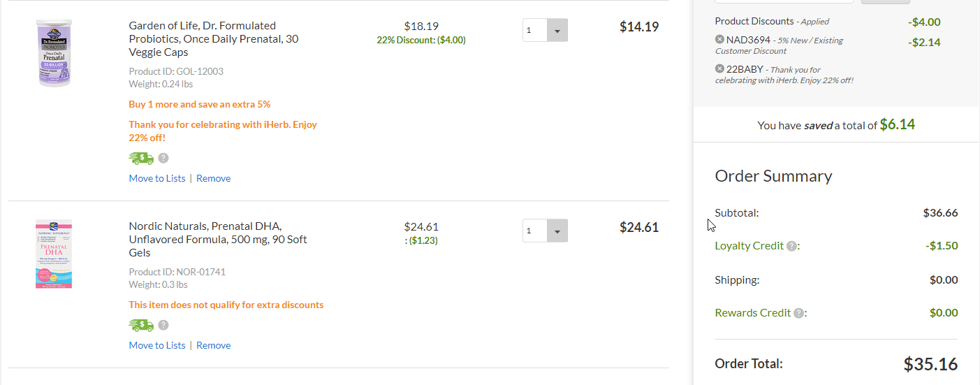Click the Rewards Credit help icon
980x385 pixels.
[798, 313]
